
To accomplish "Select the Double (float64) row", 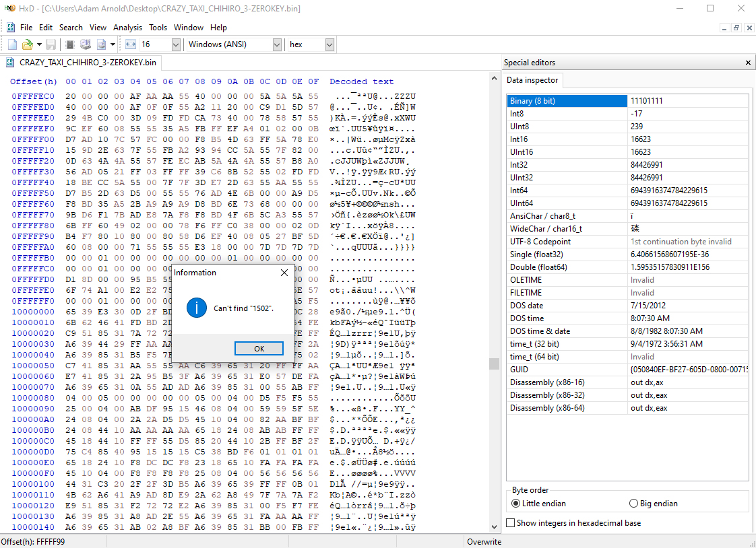I will point(628,267).
